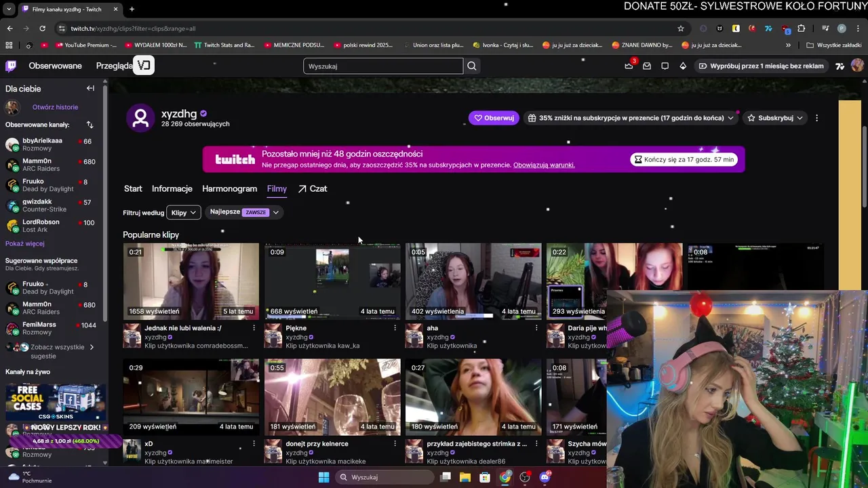Viewport: 868px width, 488px height.
Task: Click the Twitch search field
Action: [x=383, y=66]
